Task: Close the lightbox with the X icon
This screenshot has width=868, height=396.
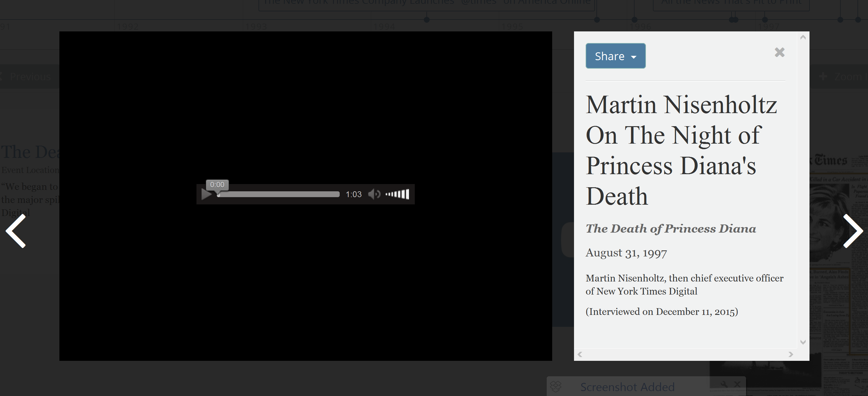Action: pyautogui.click(x=780, y=52)
